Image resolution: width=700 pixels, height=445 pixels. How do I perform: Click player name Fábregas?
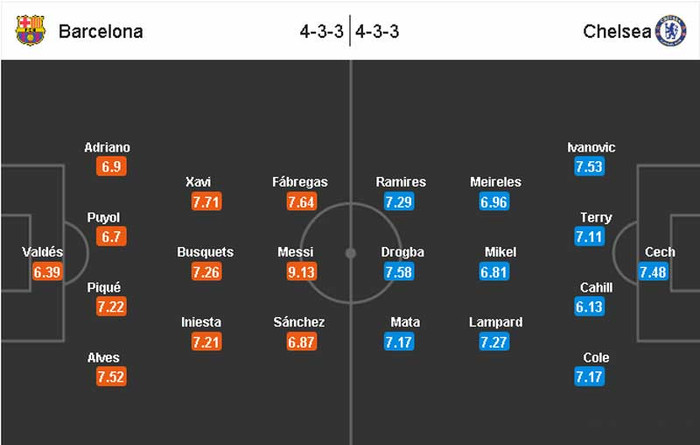pos(300,182)
